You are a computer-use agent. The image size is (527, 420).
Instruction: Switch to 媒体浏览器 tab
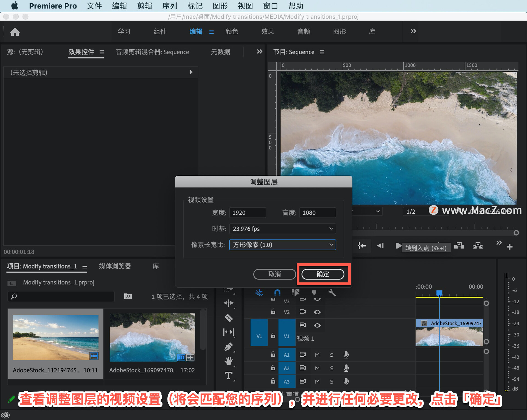pyautogui.click(x=115, y=266)
